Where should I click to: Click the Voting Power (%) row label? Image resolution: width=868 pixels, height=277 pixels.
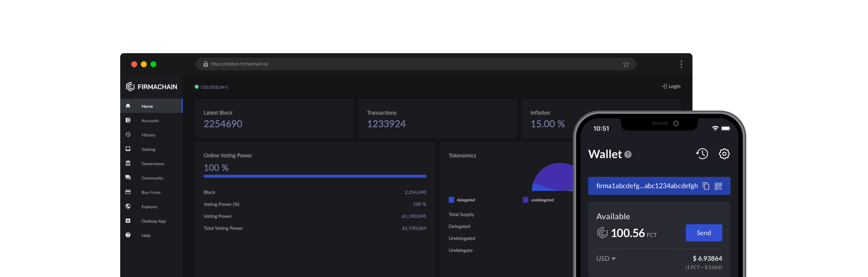click(x=221, y=204)
